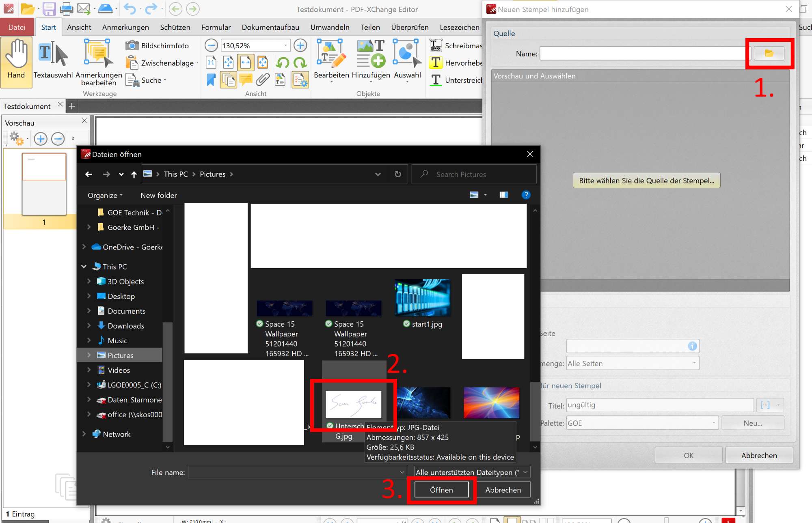
Task: Toggle the preview pane icon
Action: click(x=504, y=195)
